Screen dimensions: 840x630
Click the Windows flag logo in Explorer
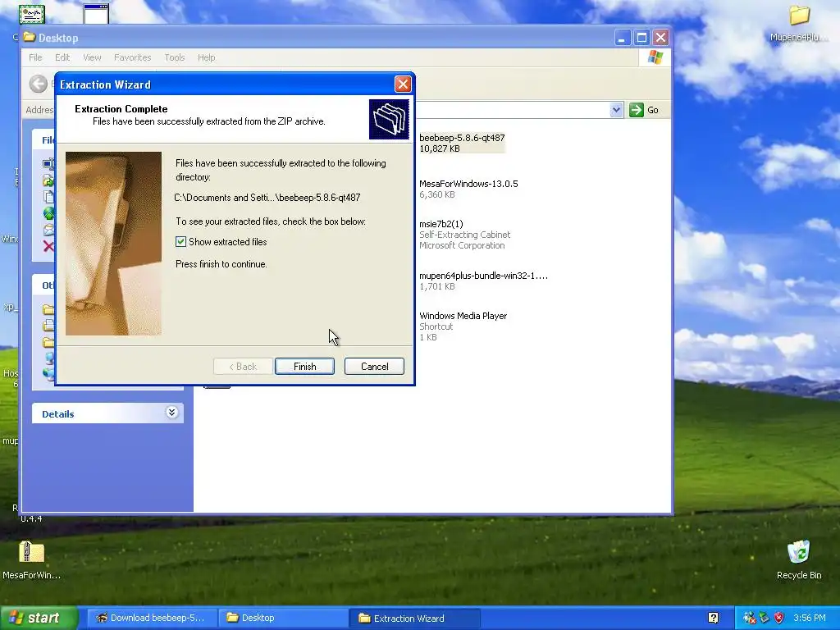(x=655, y=57)
